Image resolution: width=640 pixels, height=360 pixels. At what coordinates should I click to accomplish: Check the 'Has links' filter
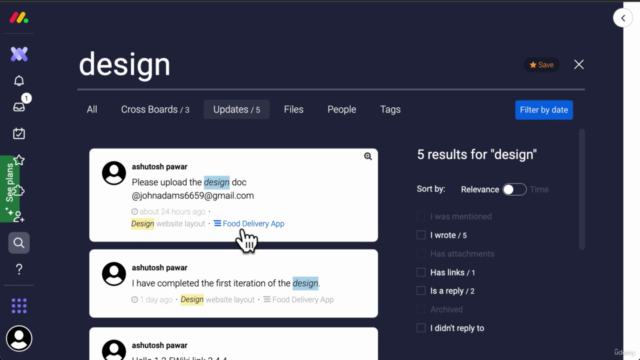pyautogui.click(x=421, y=272)
